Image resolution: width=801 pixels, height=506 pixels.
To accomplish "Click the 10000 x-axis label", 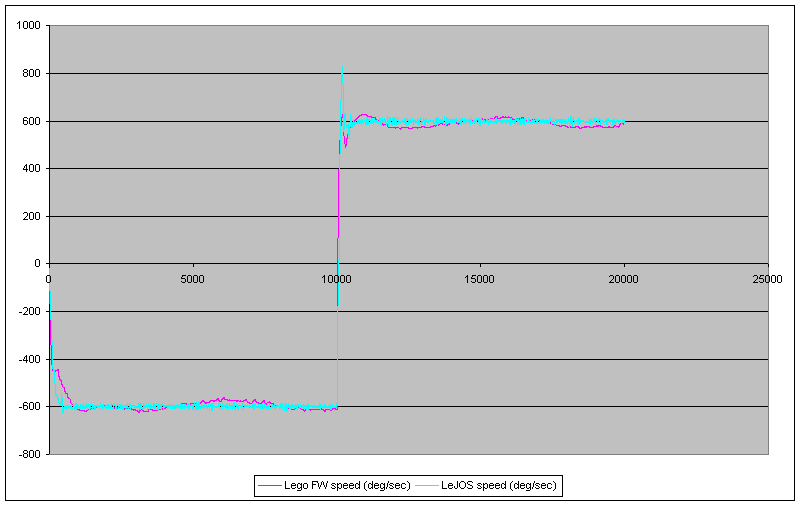I will coord(337,279).
